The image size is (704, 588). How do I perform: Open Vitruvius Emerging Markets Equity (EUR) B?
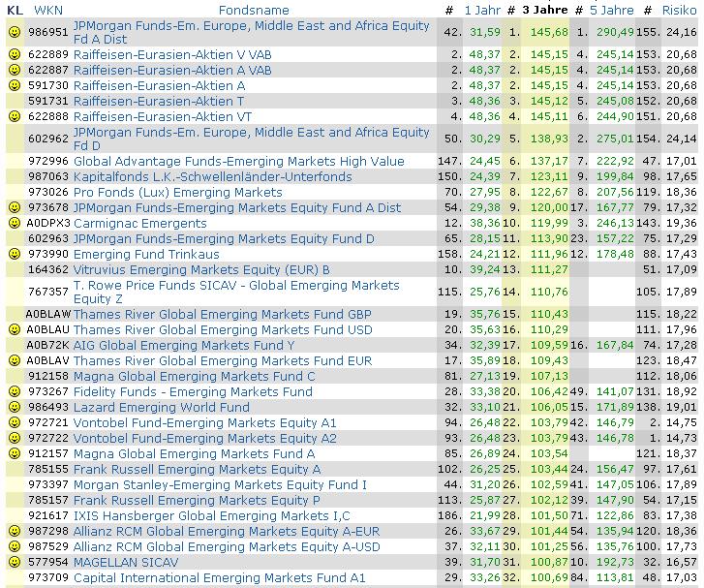[x=201, y=269]
